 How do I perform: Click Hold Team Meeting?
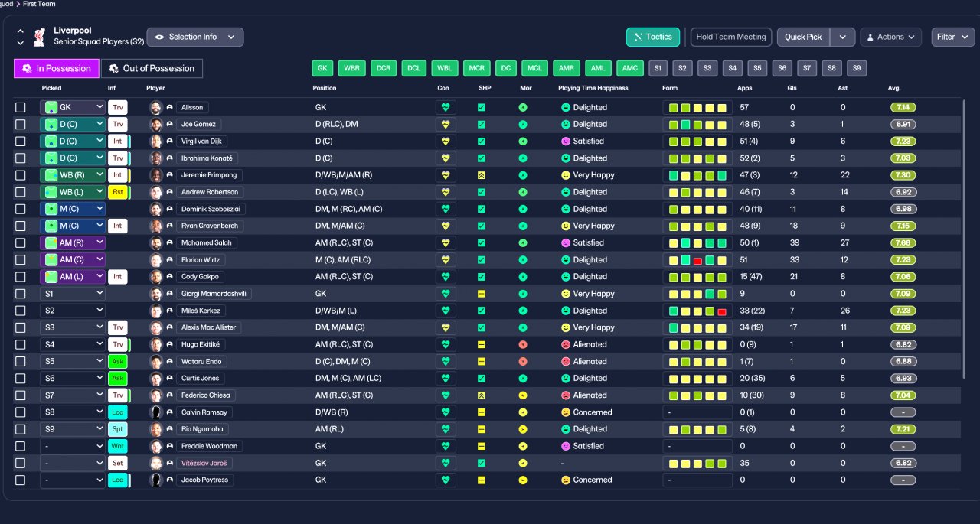point(731,37)
